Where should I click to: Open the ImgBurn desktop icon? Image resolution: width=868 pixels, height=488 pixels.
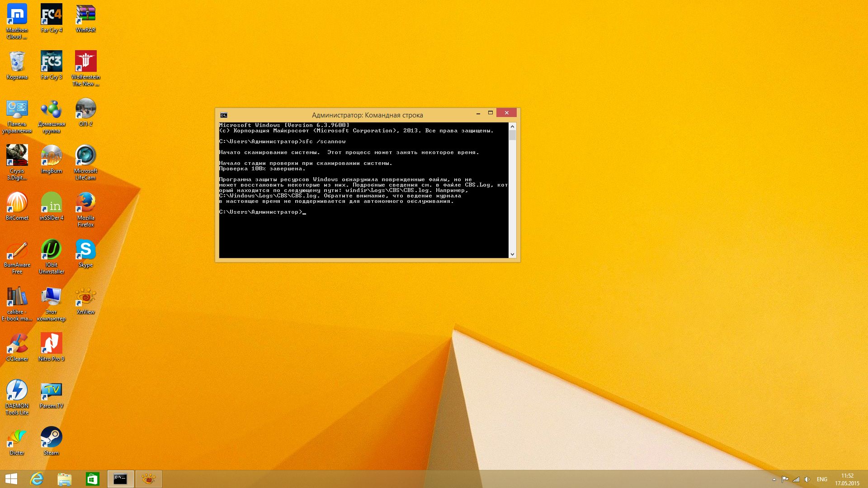pyautogui.click(x=51, y=156)
